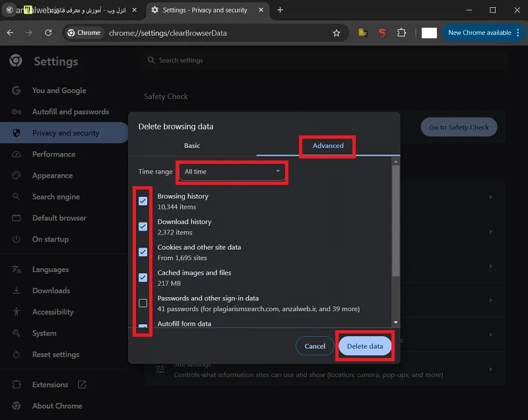528x420 pixels.
Task: Open the Chrome three-dot menu
Action: 518,32
